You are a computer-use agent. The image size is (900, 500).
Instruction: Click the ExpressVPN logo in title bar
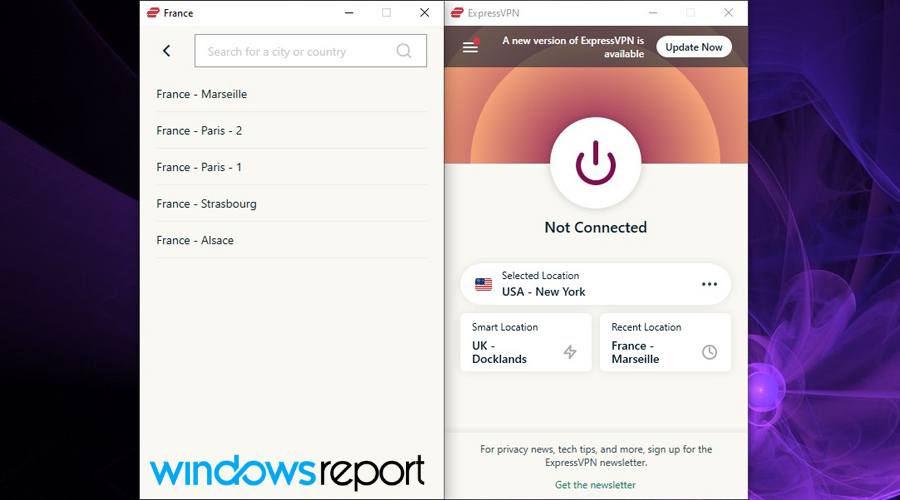tap(457, 13)
